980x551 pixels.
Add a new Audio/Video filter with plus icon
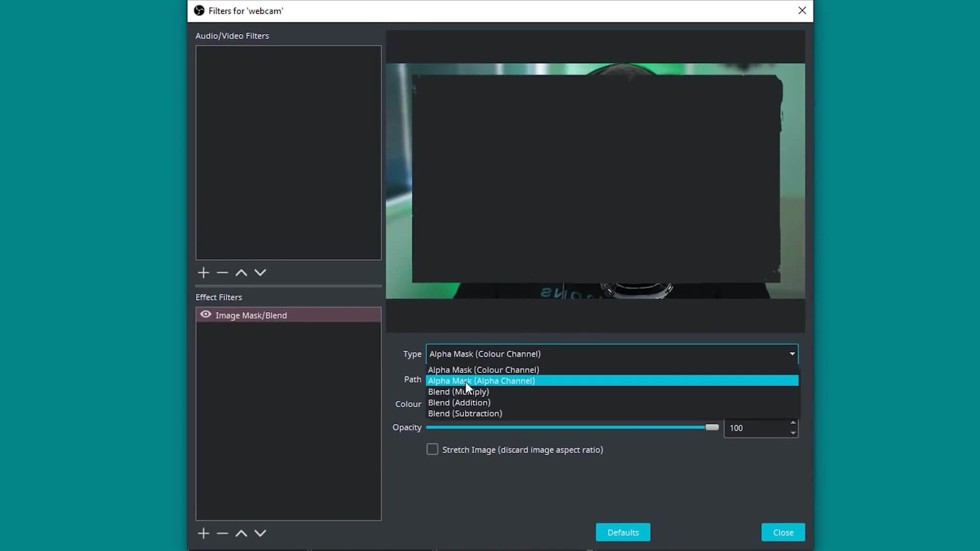click(203, 272)
